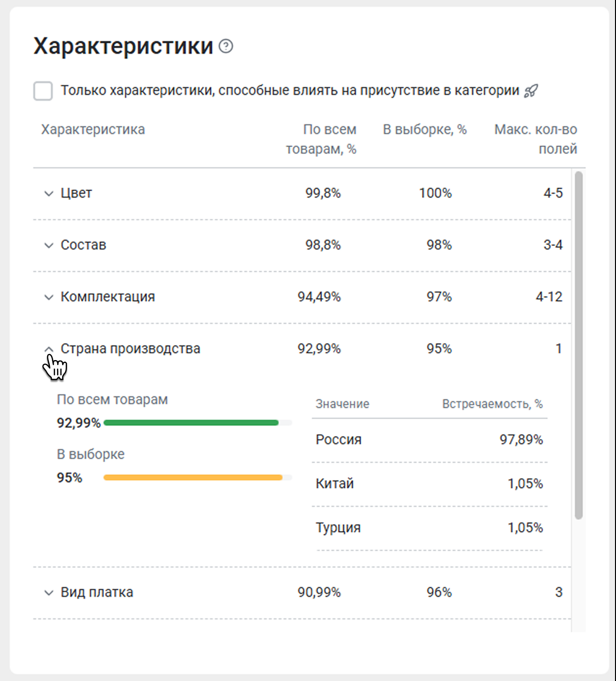Enable the category-presence characteristics checkbox
Viewport: 616px width, 681px height.
(x=43, y=91)
